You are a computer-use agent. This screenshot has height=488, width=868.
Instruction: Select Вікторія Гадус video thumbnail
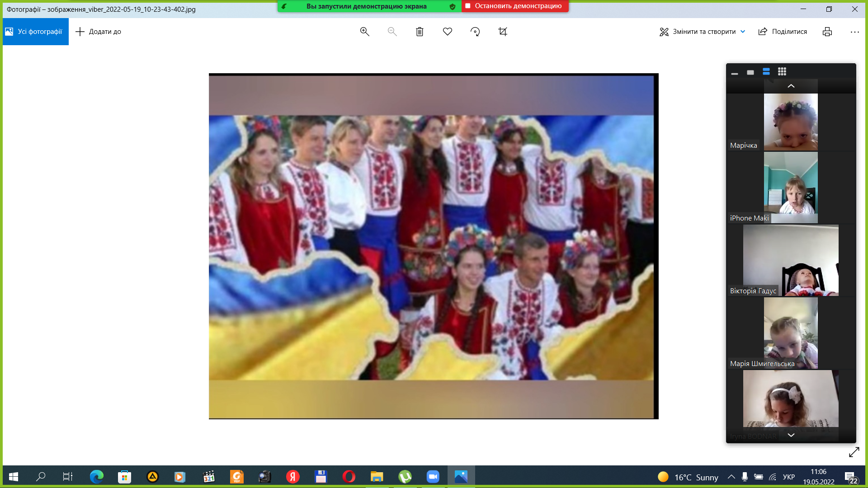(x=791, y=260)
